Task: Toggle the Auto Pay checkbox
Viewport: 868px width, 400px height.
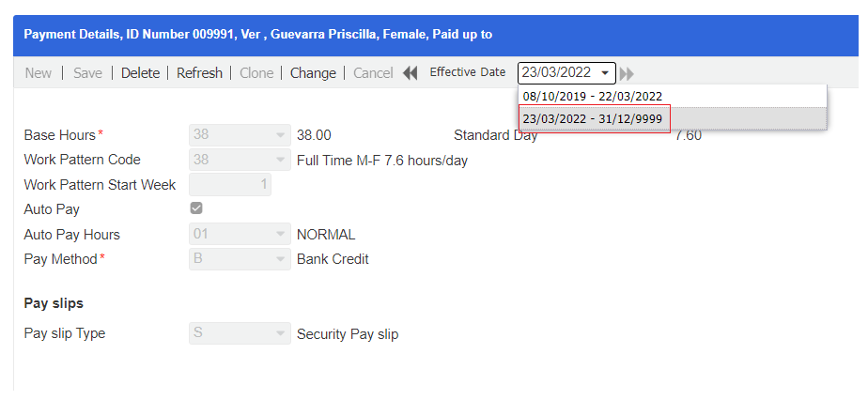Action: point(196,208)
